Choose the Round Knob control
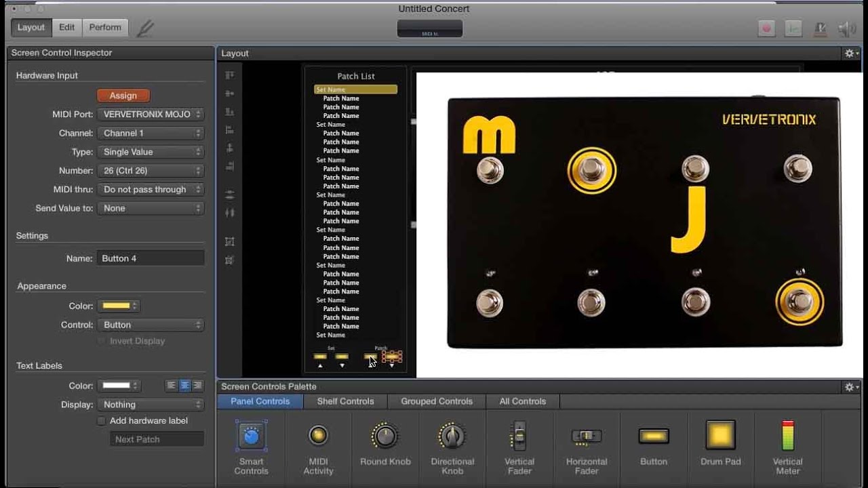This screenshot has width=868, height=488. tap(385, 444)
